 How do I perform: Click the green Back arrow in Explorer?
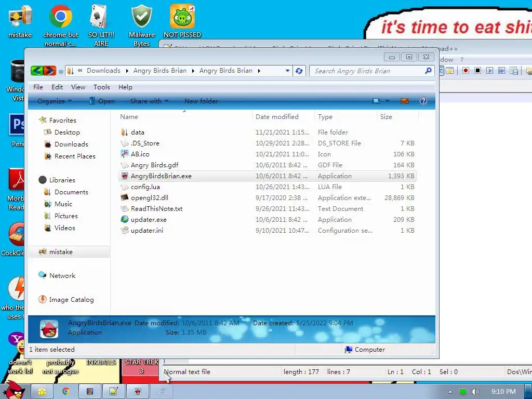pos(37,71)
